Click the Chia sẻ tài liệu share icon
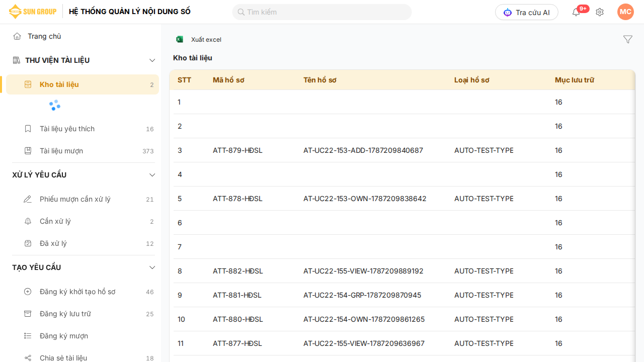Screen dimensions: 644x362 [28, 358]
